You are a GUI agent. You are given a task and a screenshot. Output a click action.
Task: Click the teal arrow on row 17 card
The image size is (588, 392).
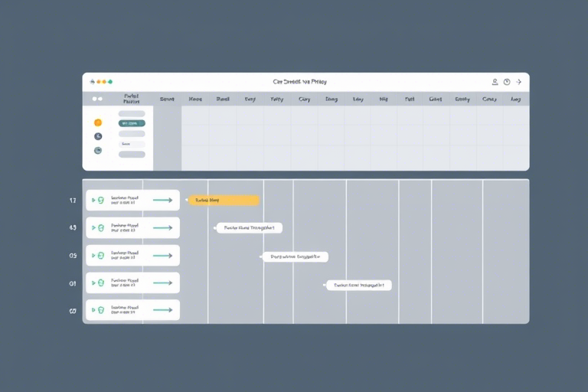pos(163,200)
